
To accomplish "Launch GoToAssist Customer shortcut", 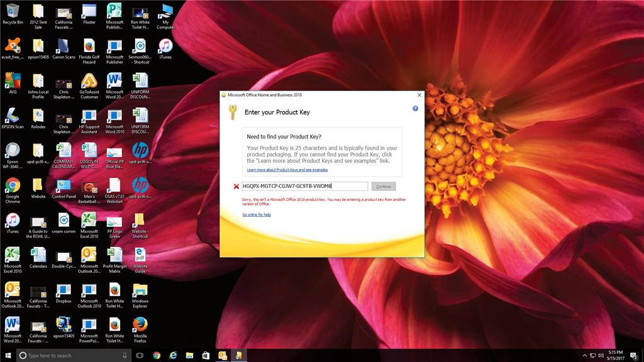I will [x=89, y=85].
